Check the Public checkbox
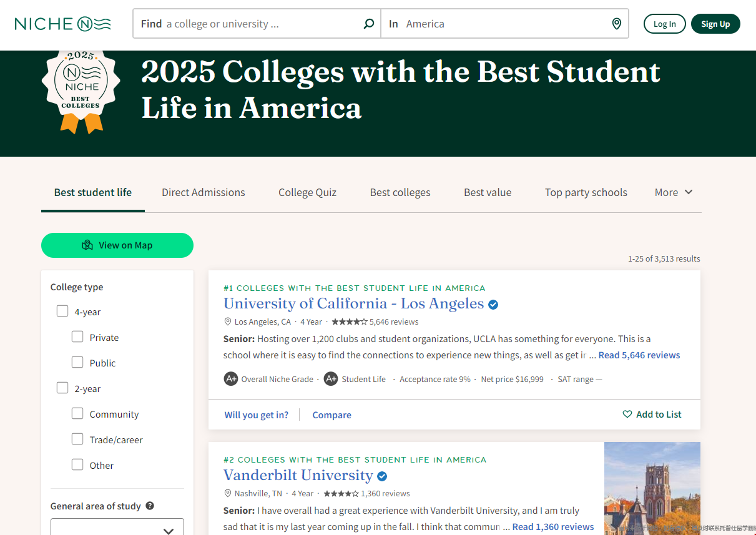The height and width of the screenshot is (535, 756). coord(77,362)
